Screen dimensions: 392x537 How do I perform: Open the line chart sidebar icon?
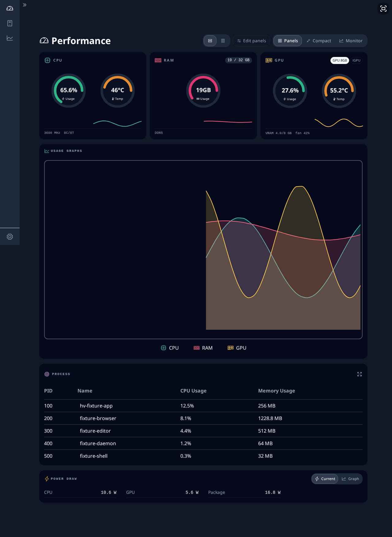pos(10,38)
